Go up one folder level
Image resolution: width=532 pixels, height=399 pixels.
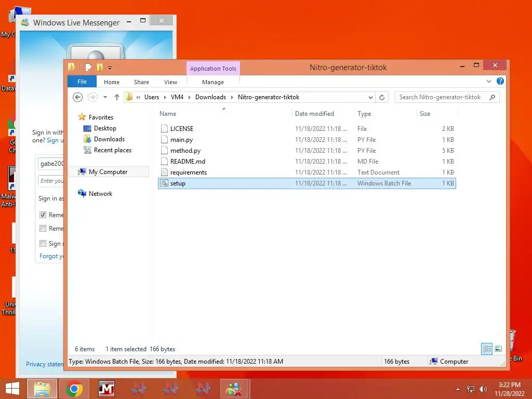(x=117, y=97)
